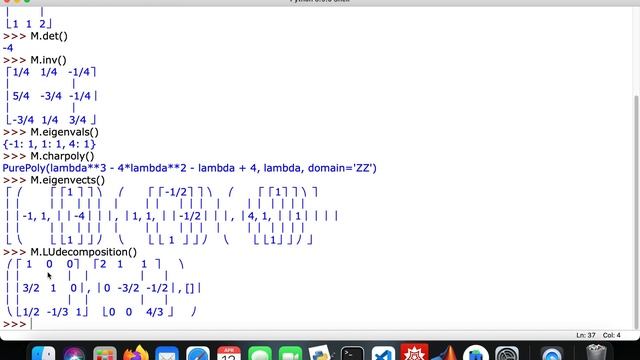Click the shell vertical scrollbar thumb
This screenshot has height=360, width=640.
coord(636,211)
